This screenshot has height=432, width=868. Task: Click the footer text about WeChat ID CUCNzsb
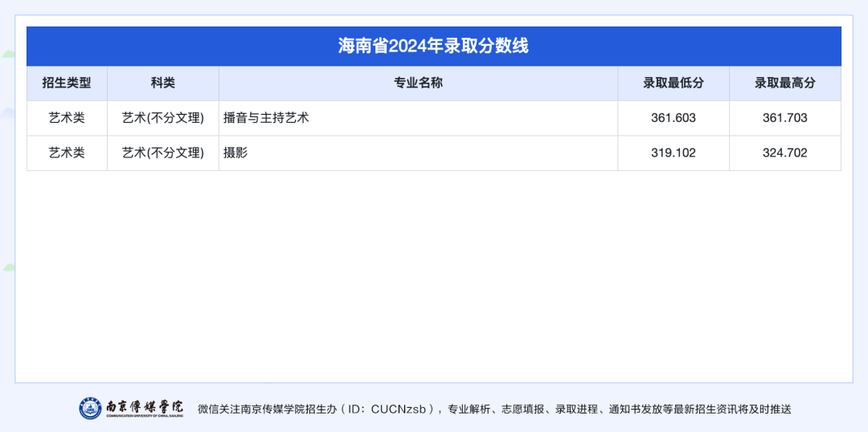494,410
